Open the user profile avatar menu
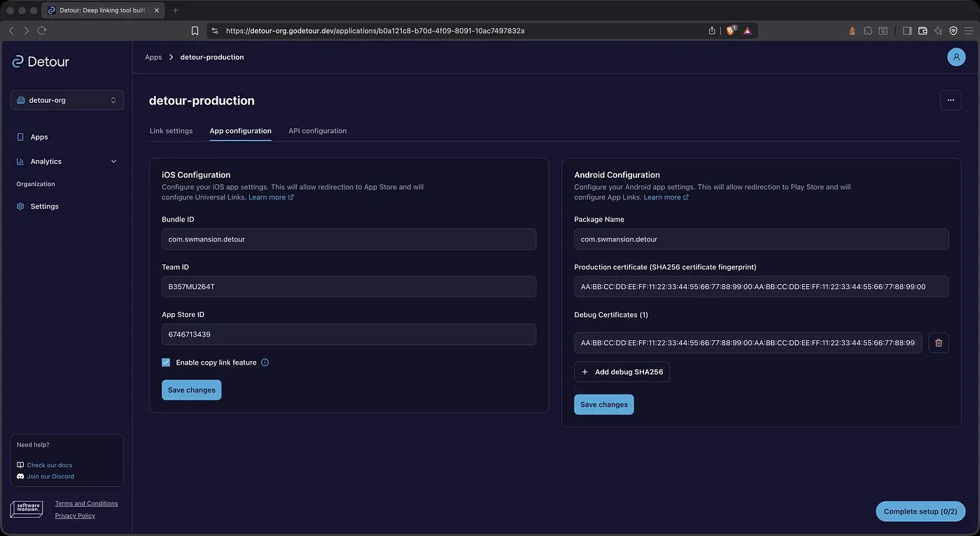980x536 pixels. pos(956,57)
